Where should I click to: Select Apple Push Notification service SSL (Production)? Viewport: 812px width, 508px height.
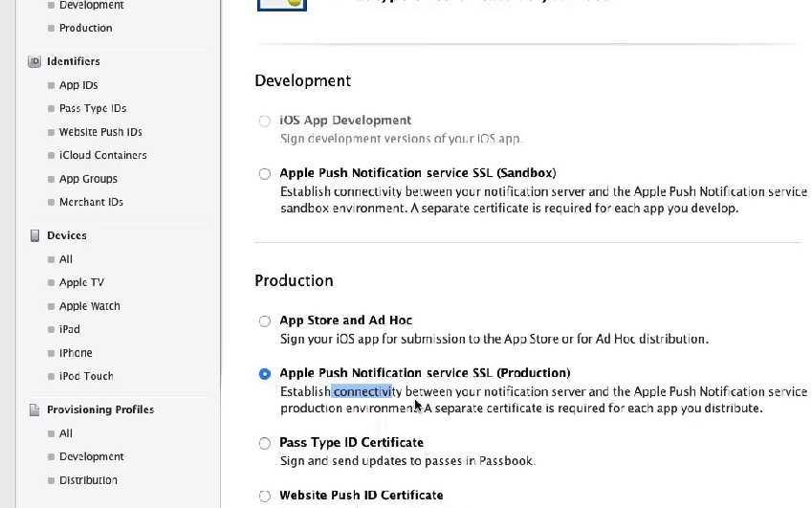tap(265, 374)
